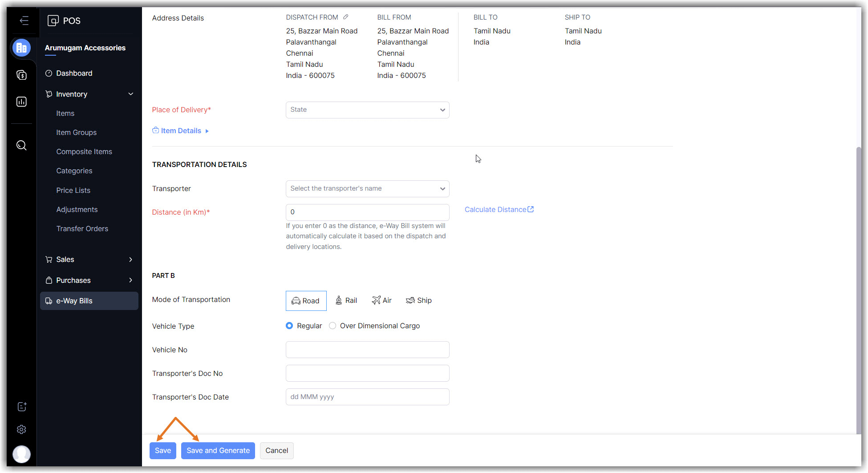Select Rail as mode of transportation
The height and width of the screenshot is (473, 868).
click(x=346, y=301)
